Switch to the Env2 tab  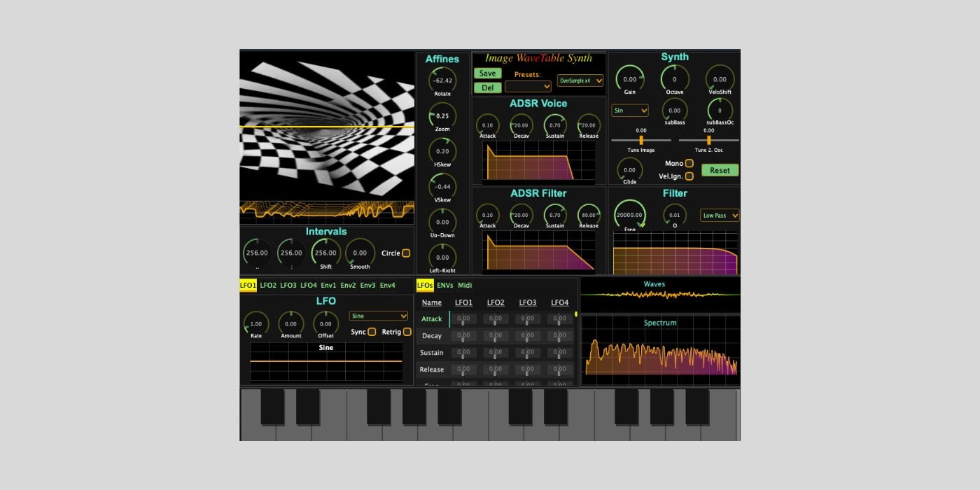click(348, 285)
